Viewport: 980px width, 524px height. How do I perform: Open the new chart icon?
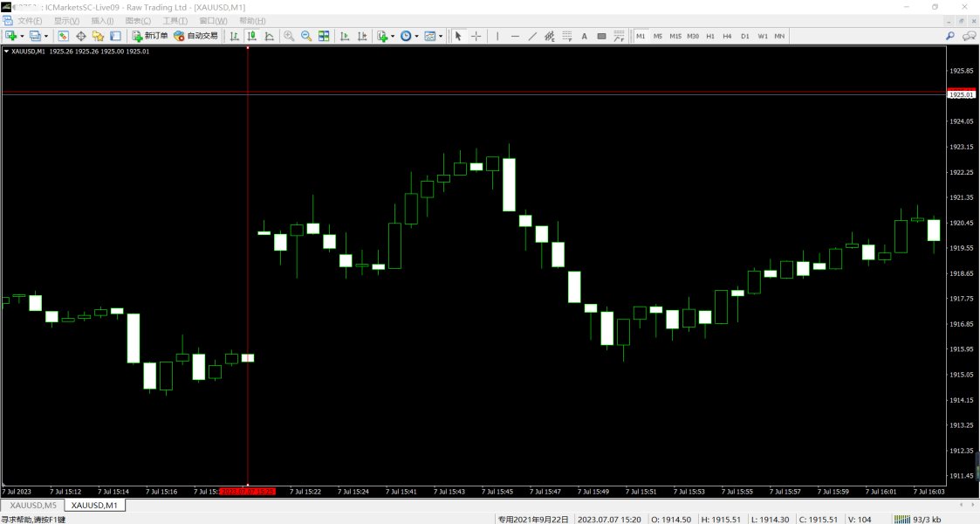11,37
